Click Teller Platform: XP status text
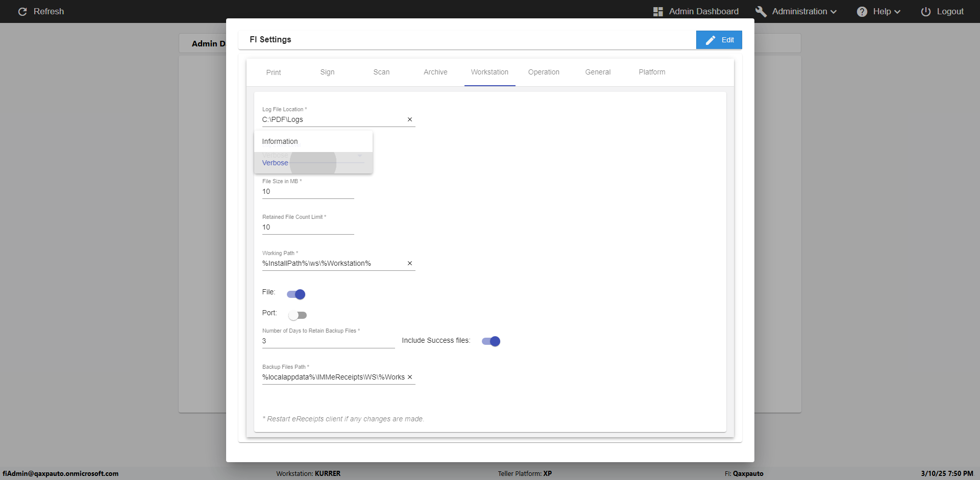 525,473
